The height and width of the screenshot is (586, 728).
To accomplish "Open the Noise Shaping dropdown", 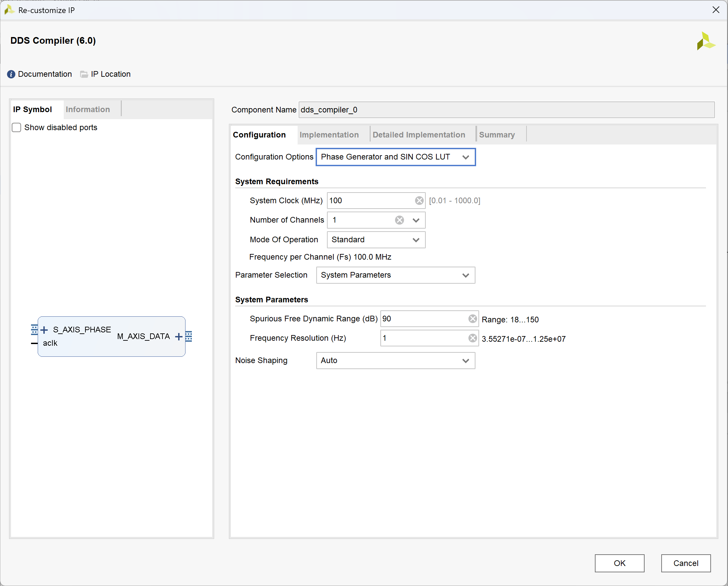I will 396,361.
